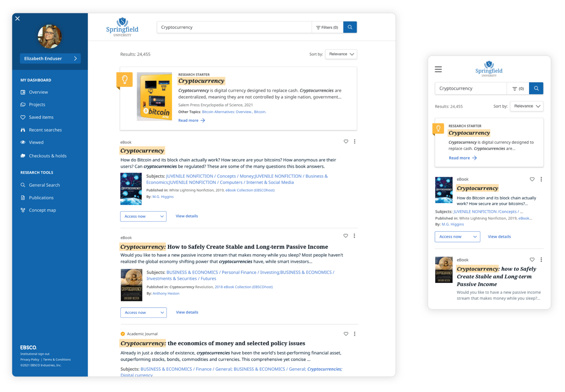
Task: Click the Bitcoin ATM thumbnail image
Action: 154,97
